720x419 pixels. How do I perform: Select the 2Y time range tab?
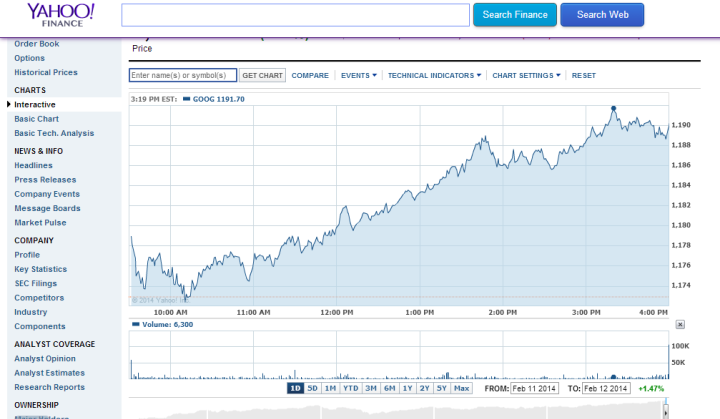pos(425,388)
